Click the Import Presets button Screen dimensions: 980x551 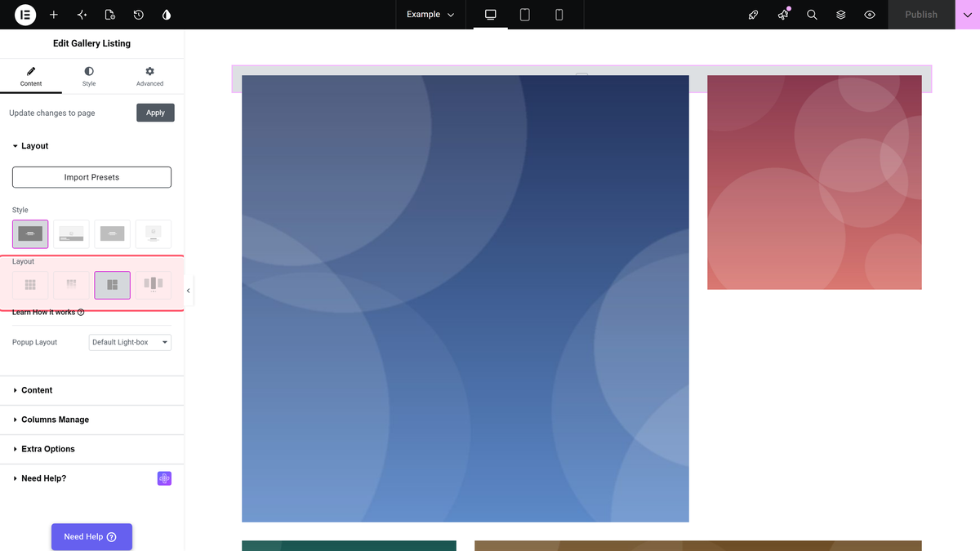click(91, 177)
